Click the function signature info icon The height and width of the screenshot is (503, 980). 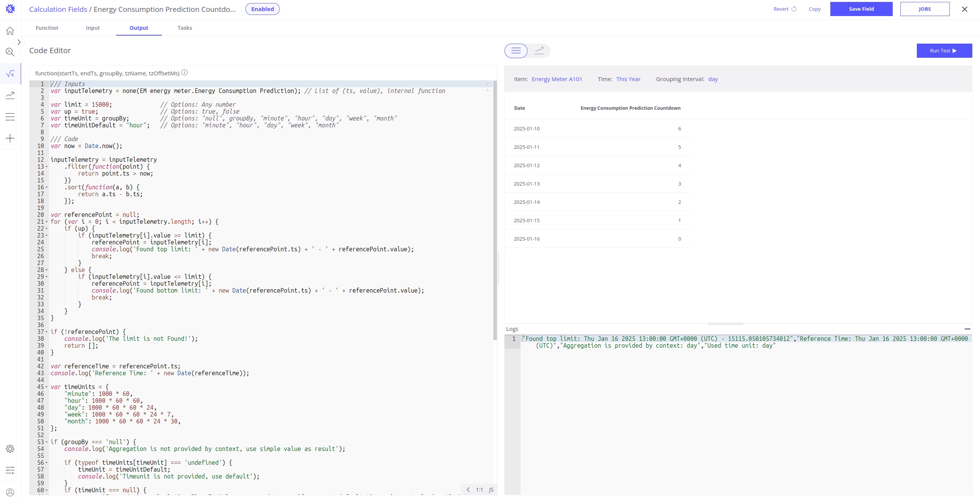(x=185, y=73)
